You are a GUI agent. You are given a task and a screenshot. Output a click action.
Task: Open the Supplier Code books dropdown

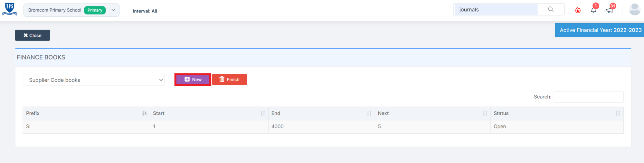pos(94,80)
